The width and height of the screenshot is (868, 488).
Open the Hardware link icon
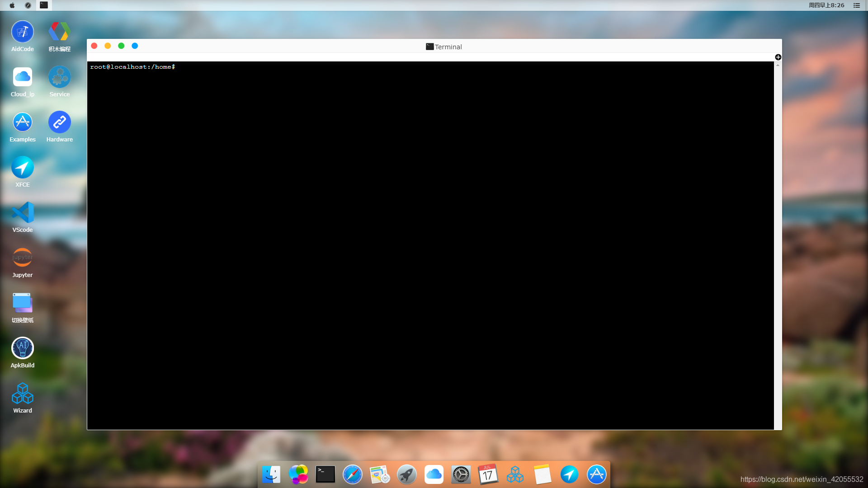tap(59, 122)
